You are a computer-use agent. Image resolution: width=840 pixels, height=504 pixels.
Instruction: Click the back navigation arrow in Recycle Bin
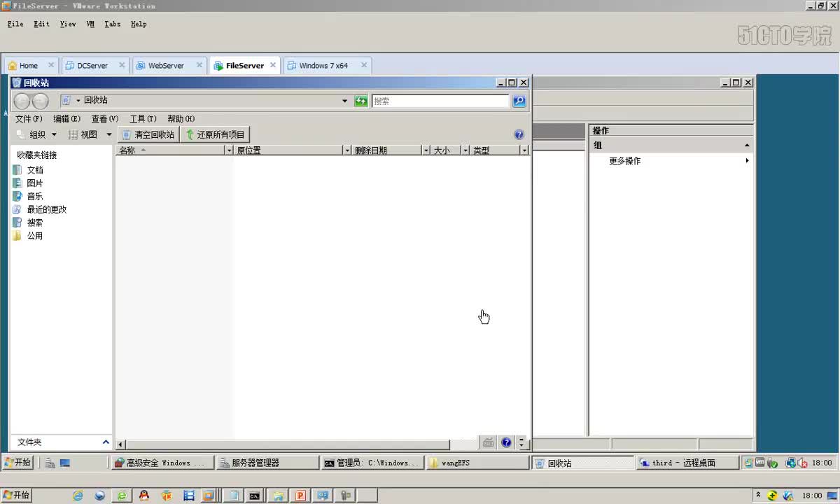pyautogui.click(x=22, y=101)
